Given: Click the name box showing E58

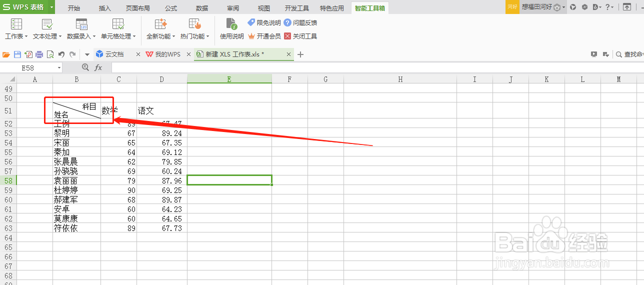Looking at the screenshot, I should click(x=28, y=67).
